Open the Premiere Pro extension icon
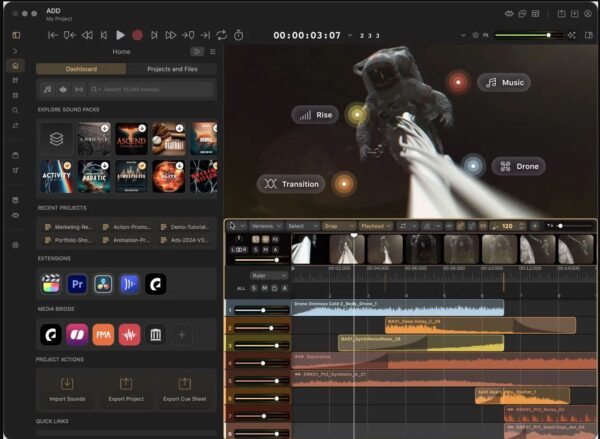Screen dimensions: 600x439 77,284
